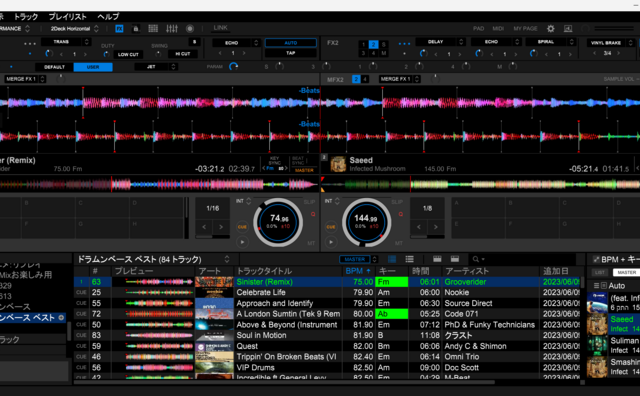Adjust the blue PARAM knob
640x396 pixels.
click(x=233, y=67)
